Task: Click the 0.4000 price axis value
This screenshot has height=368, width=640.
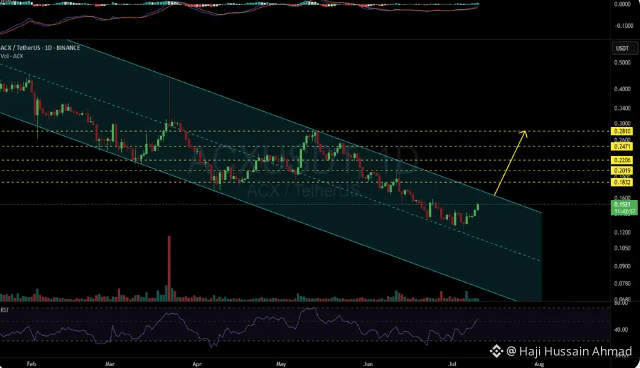Action: pyautogui.click(x=622, y=89)
